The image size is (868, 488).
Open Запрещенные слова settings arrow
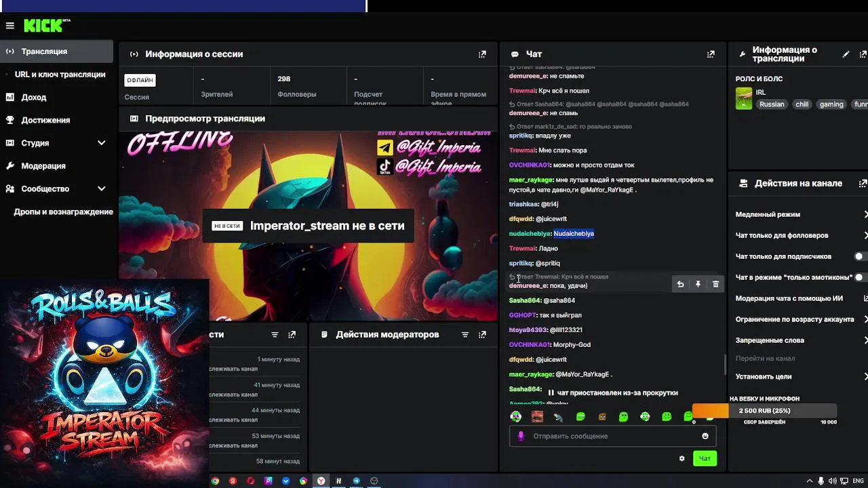point(865,340)
